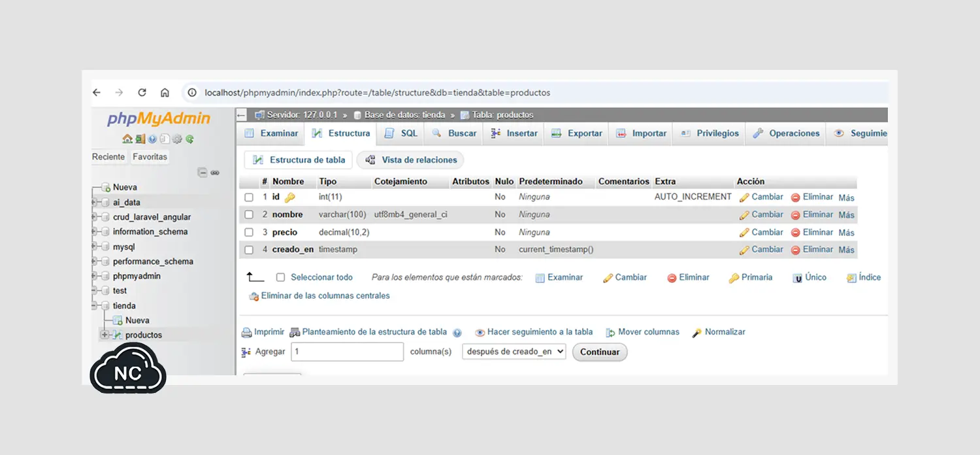
Task: Expand the crud_laravel_angular database node
Action: [x=95, y=217]
